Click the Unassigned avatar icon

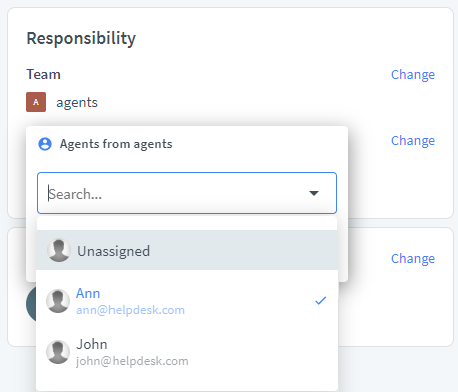click(59, 250)
